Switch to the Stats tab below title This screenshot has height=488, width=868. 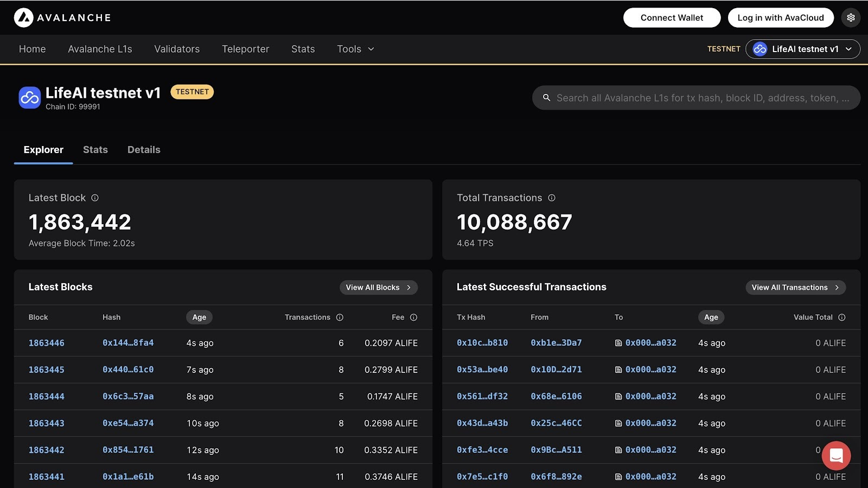(x=95, y=150)
